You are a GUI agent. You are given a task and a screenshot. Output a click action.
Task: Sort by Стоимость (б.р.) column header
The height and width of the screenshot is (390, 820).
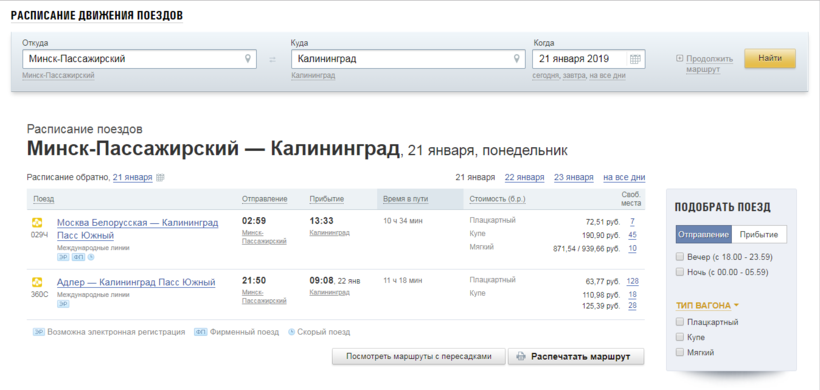point(497,199)
